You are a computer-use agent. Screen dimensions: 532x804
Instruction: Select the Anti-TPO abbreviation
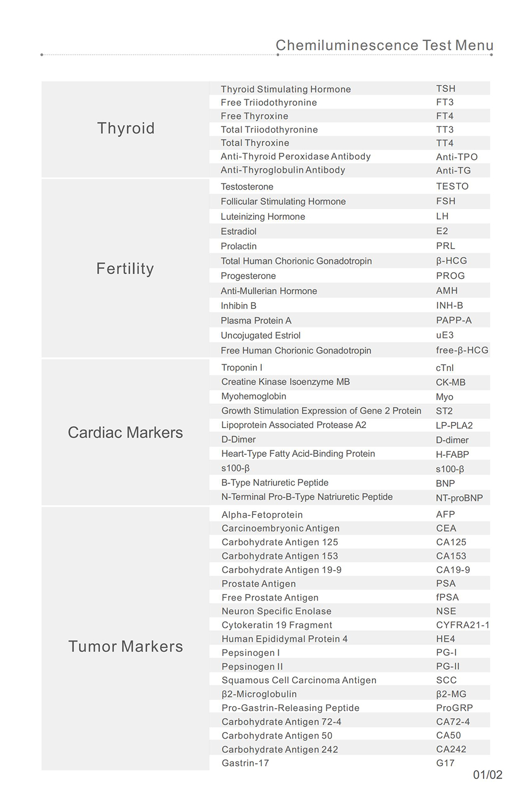(456, 157)
